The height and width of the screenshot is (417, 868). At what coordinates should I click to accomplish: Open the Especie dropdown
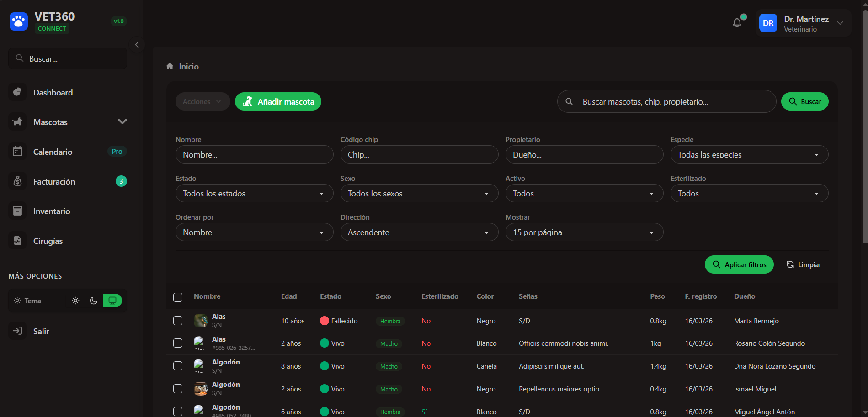pyautogui.click(x=749, y=155)
